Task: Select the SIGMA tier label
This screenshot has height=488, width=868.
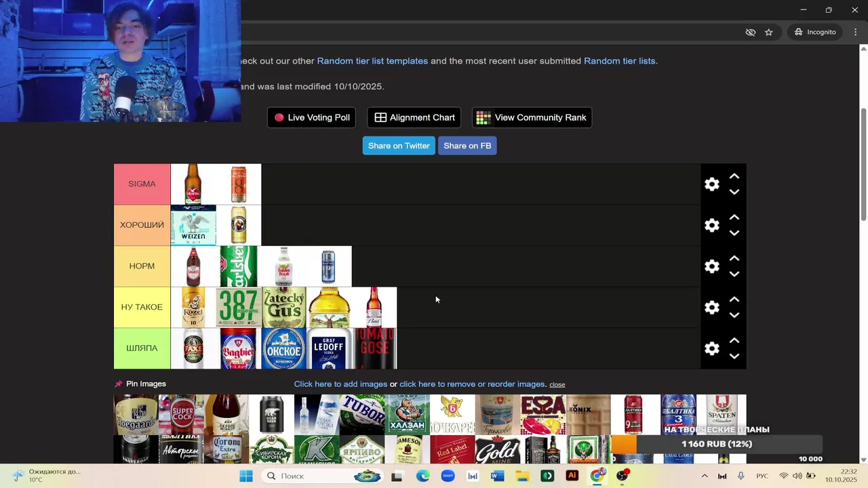Action: (142, 184)
